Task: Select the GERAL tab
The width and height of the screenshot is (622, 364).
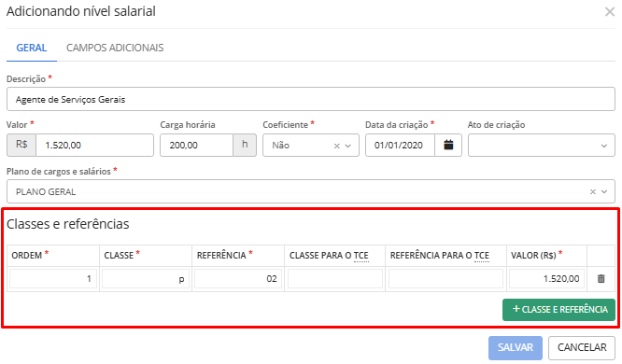Action: tap(32, 48)
